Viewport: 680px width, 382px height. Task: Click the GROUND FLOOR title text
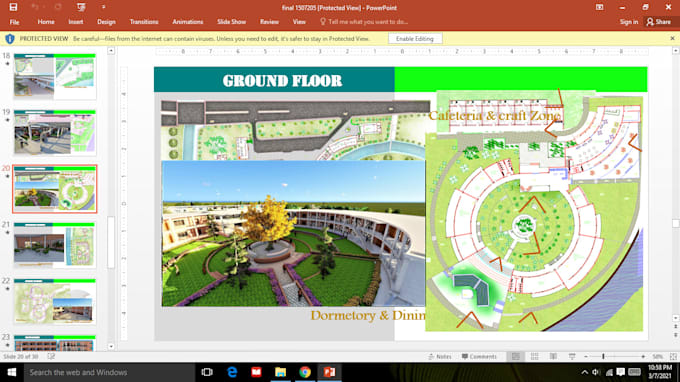(x=282, y=81)
